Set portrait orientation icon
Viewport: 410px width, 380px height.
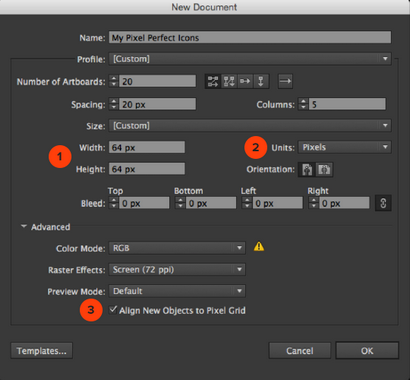(x=307, y=170)
